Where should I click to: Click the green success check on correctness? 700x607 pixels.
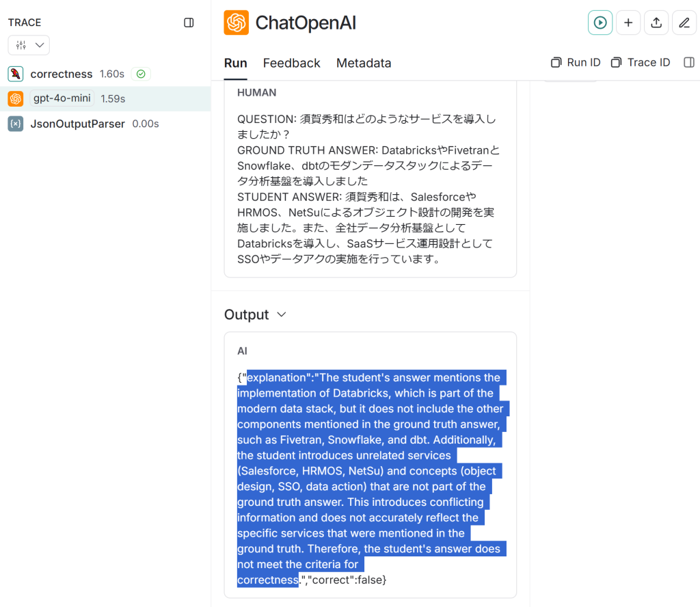click(141, 74)
